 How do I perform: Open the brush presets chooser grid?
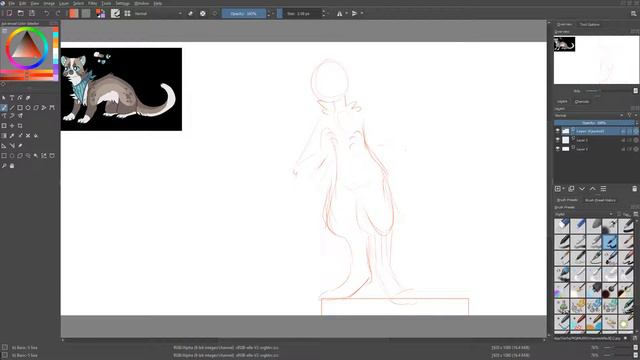pyautogui.click(x=127, y=13)
